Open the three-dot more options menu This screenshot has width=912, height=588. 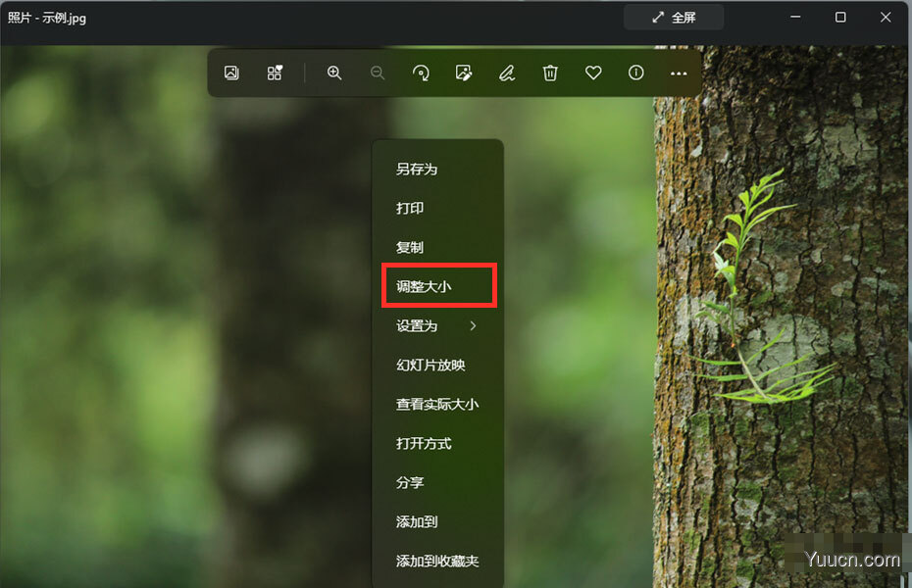coord(679,73)
